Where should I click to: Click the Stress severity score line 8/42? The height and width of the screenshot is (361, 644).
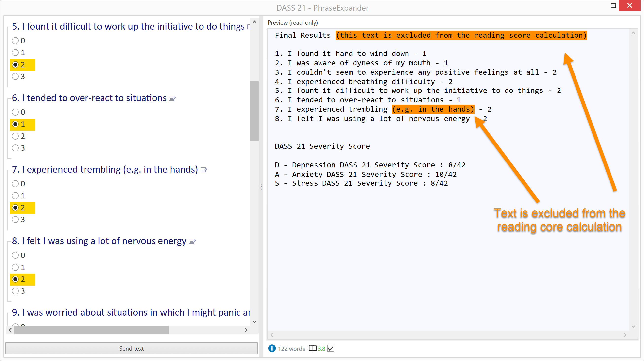click(361, 183)
